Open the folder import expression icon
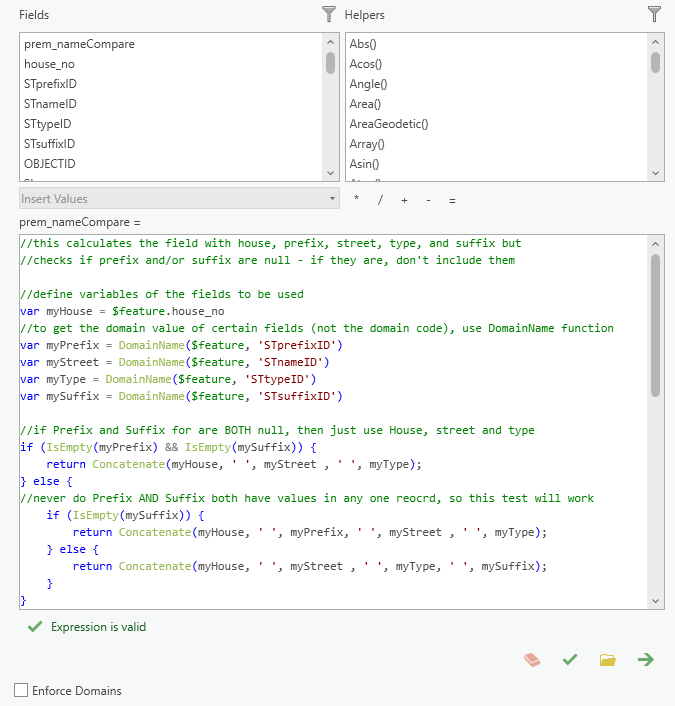Viewport: 675px width, 706px height. click(x=607, y=659)
